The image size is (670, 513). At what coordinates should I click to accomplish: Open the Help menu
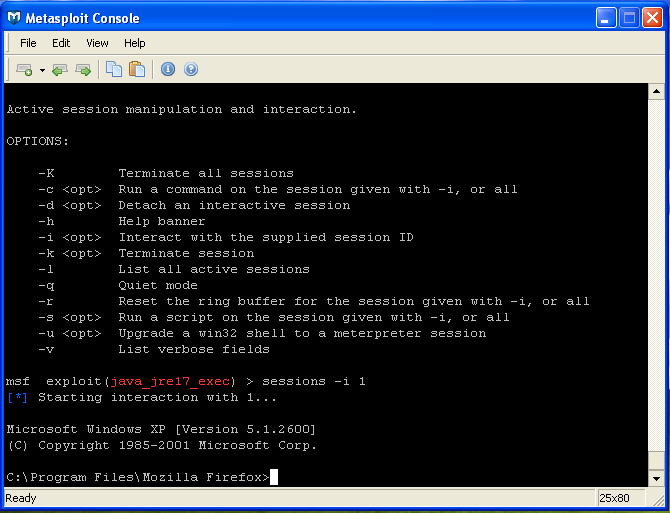[x=135, y=43]
